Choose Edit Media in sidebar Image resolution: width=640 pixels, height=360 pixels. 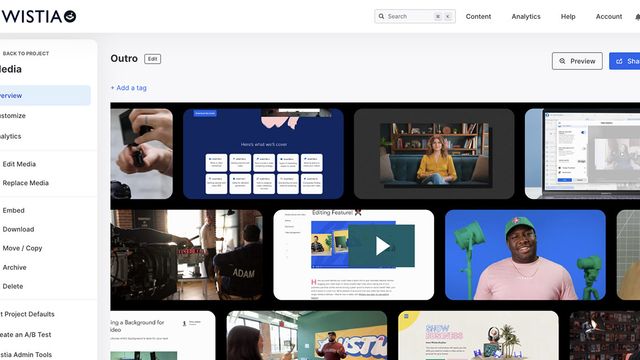[x=19, y=164]
